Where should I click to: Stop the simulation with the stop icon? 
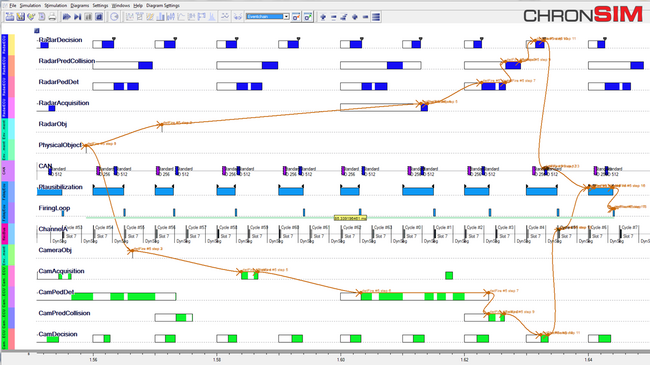[99, 17]
